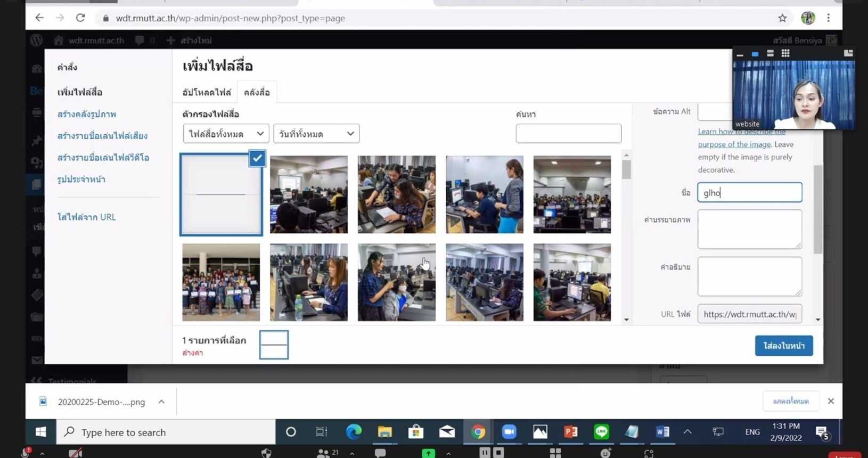
Task: Select woman standing by computer thumbnail
Action: (484, 194)
